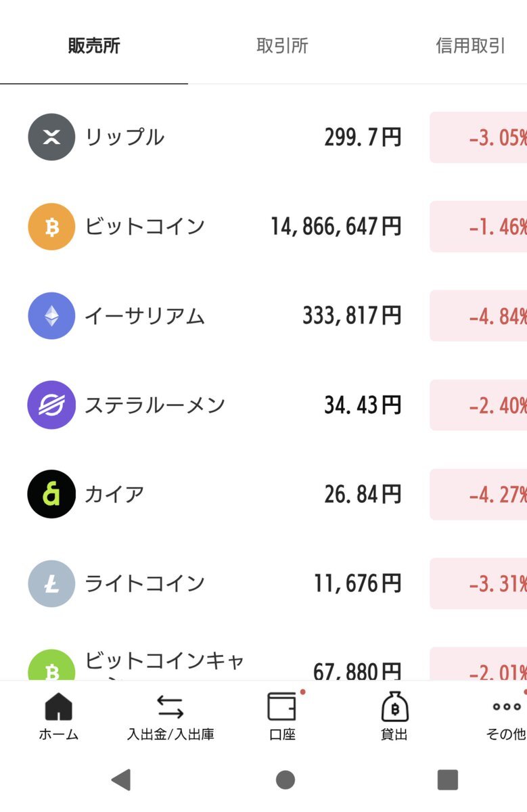This screenshot has width=527, height=812.
Task: Tap the Ripple (リップル) coin icon
Action: pyautogui.click(x=51, y=137)
